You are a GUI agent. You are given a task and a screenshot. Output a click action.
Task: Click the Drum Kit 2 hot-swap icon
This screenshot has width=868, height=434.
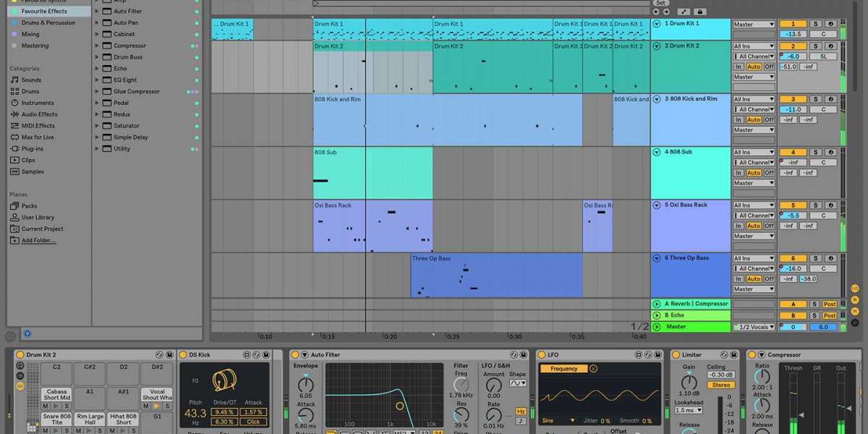(159, 354)
